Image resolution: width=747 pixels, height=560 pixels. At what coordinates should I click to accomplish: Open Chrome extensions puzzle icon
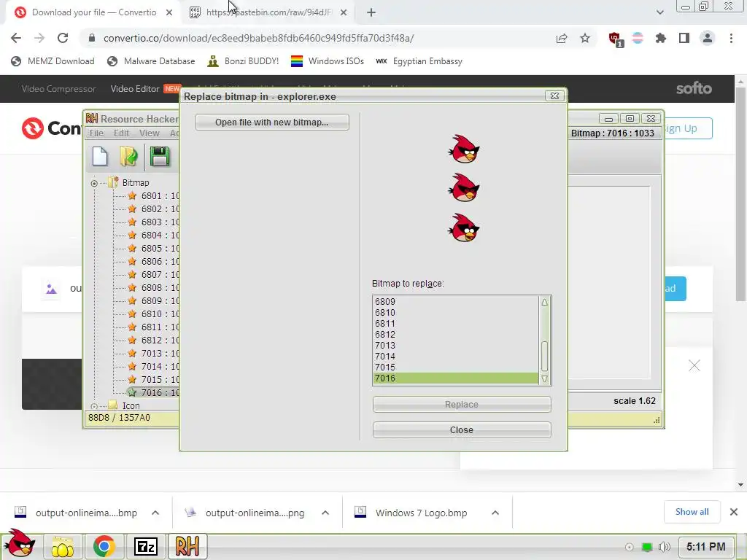(660, 39)
